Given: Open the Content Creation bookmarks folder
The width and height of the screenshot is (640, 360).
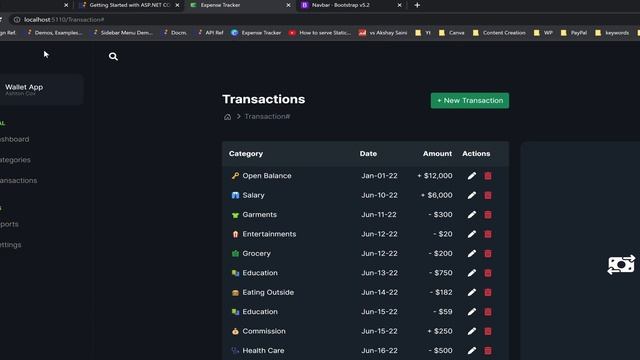Looking at the screenshot, I should [x=499, y=33].
